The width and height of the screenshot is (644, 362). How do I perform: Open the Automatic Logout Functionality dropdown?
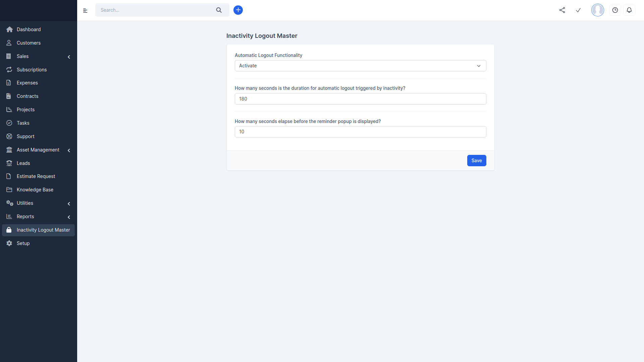(361, 65)
